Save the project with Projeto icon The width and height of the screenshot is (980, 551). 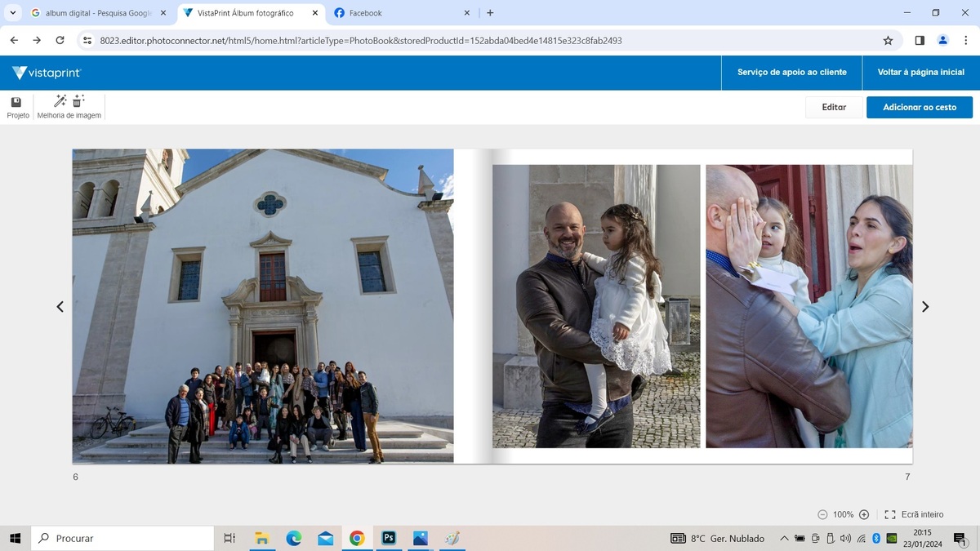click(16, 102)
